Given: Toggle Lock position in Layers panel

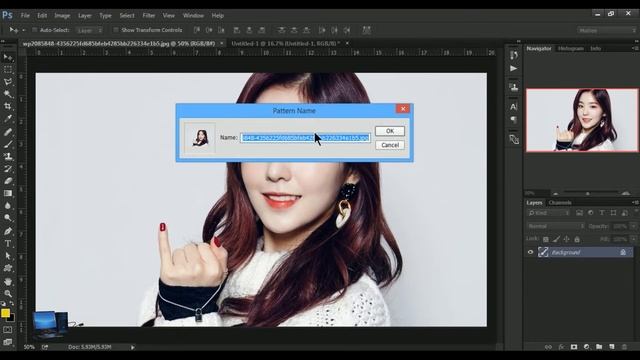Looking at the screenshot, I should tap(567, 239).
